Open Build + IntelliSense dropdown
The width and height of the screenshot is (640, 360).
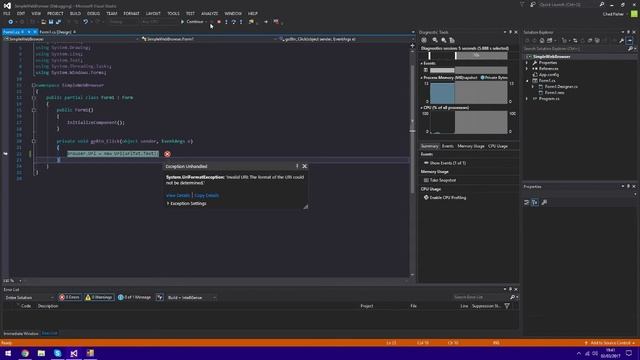tap(191, 298)
